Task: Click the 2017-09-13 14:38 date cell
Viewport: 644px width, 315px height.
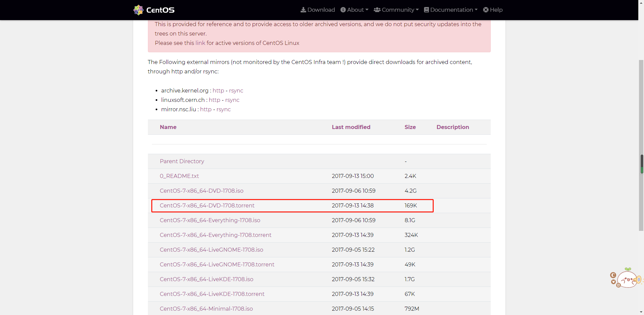Action: point(353,205)
